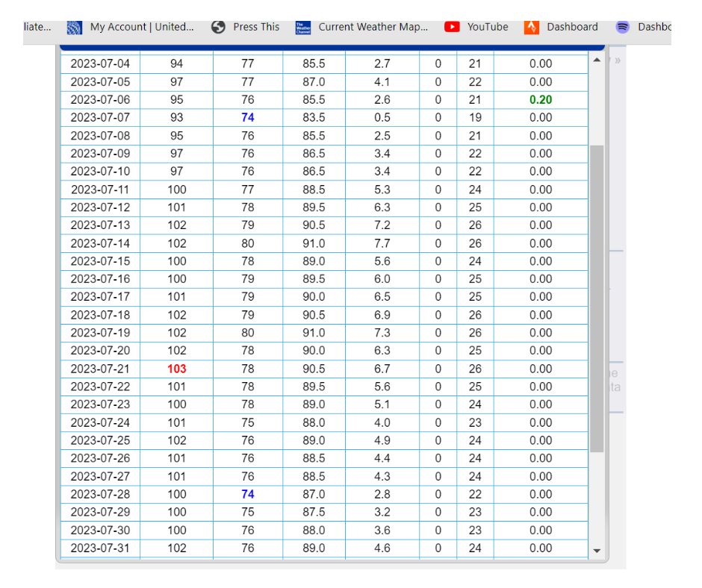Click the table scrollbar up arrow
The image size is (702, 588).
coord(596,60)
